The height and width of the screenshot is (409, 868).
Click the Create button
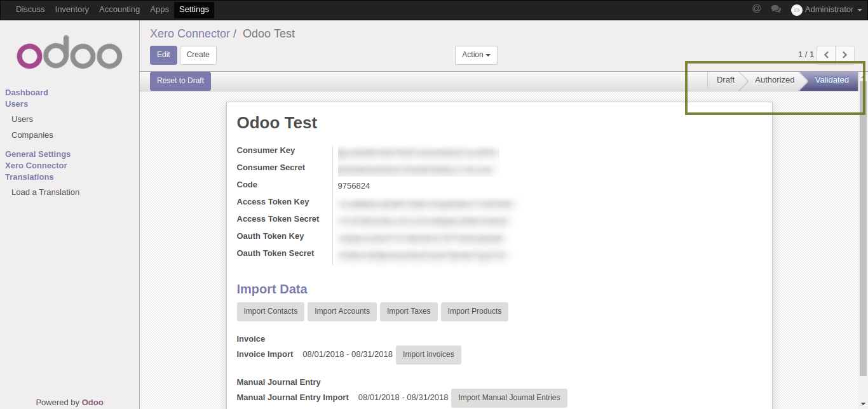click(x=198, y=55)
